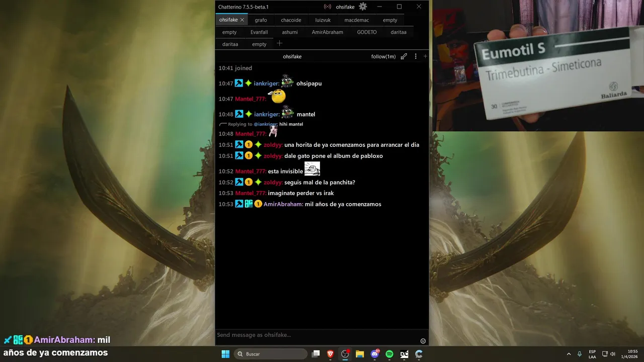
Task: Click gold 1 badge on 'dale gato' message
Action: coord(249,156)
